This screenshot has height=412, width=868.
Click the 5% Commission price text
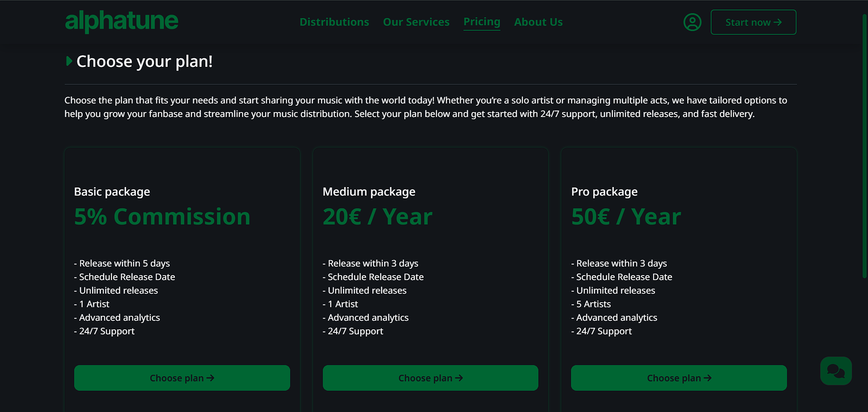162,217
